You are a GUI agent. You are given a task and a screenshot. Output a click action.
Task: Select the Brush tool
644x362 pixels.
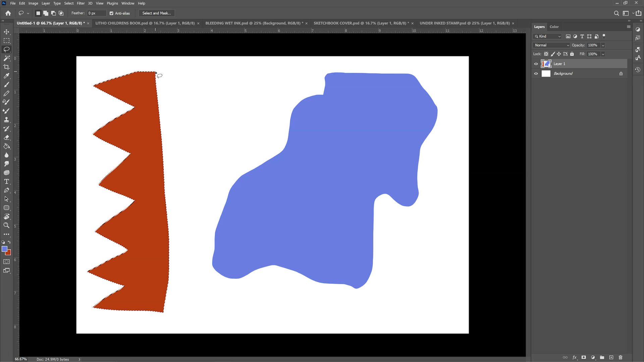(6, 84)
